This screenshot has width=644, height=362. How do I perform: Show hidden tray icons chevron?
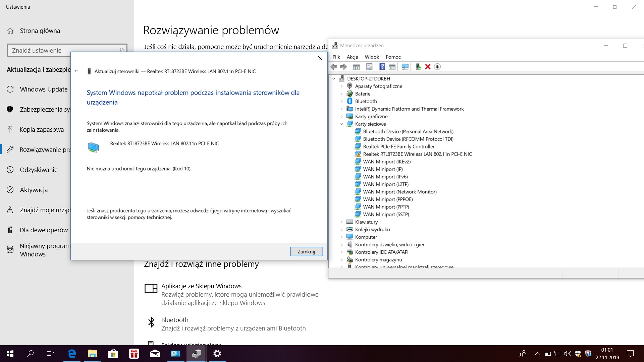coord(538,354)
